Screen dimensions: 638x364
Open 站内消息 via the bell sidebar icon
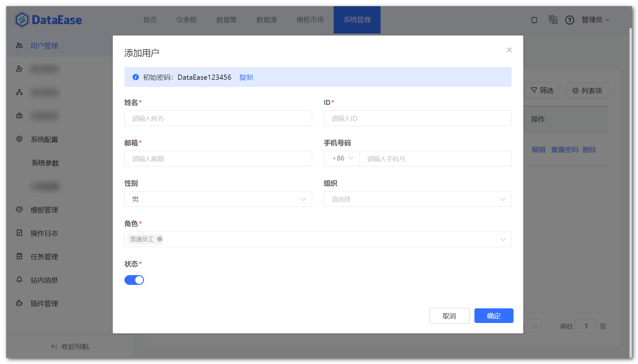point(19,280)
